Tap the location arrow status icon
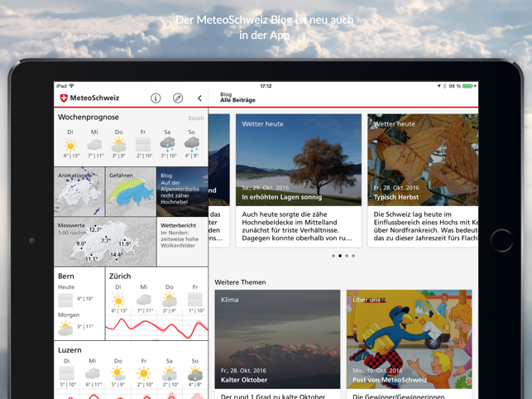 439,86
